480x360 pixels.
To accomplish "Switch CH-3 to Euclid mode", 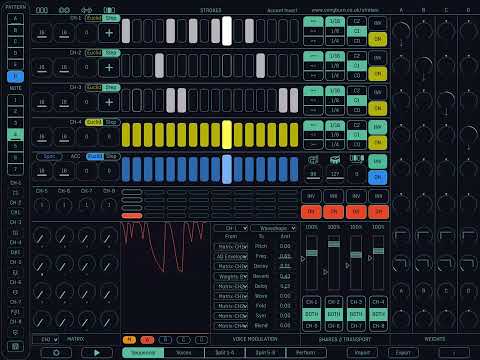I will click(x=94, y=87).
